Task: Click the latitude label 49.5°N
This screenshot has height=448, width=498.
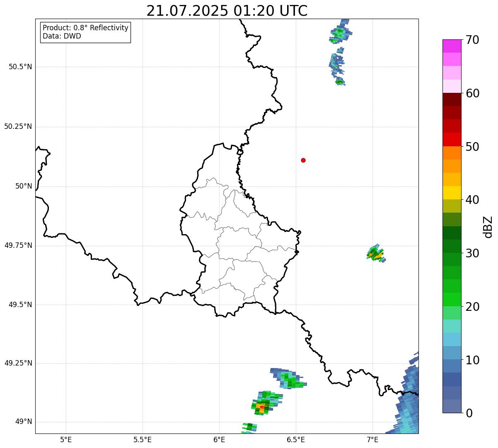Action: coord(20,305)
